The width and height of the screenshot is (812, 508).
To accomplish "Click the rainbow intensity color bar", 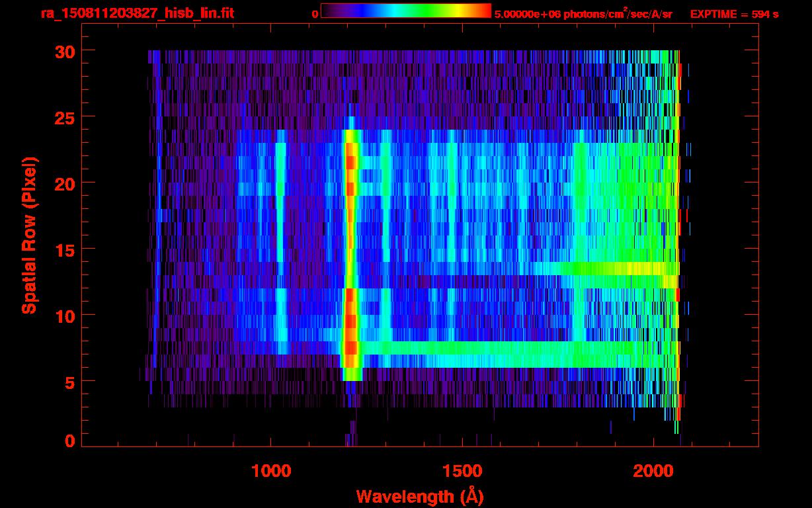I will 406,11.
